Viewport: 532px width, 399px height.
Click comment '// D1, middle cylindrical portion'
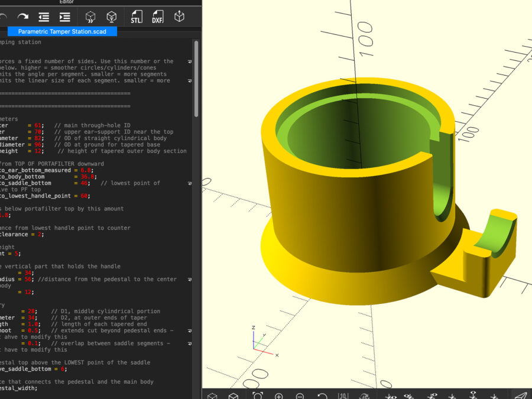tap(106, 311)
